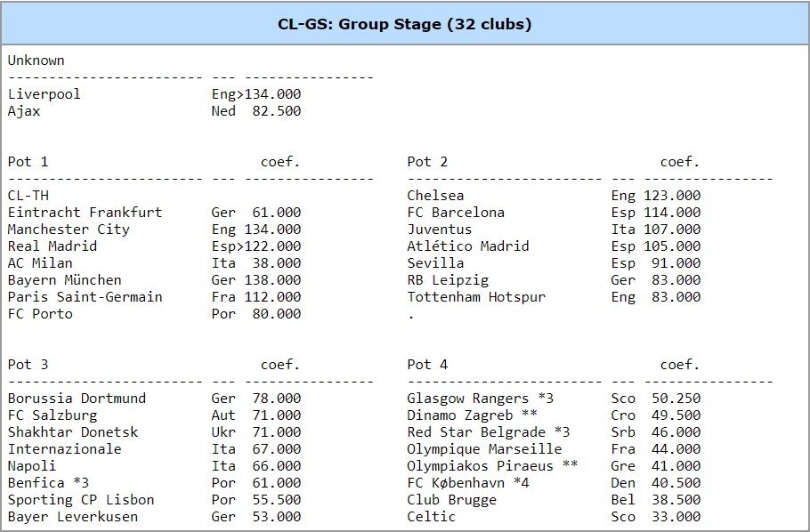Viewport: 810px width, 532px height.
Task: Click Shakhtar Donetsk's Ukr country code
Action: click(223, 431)
